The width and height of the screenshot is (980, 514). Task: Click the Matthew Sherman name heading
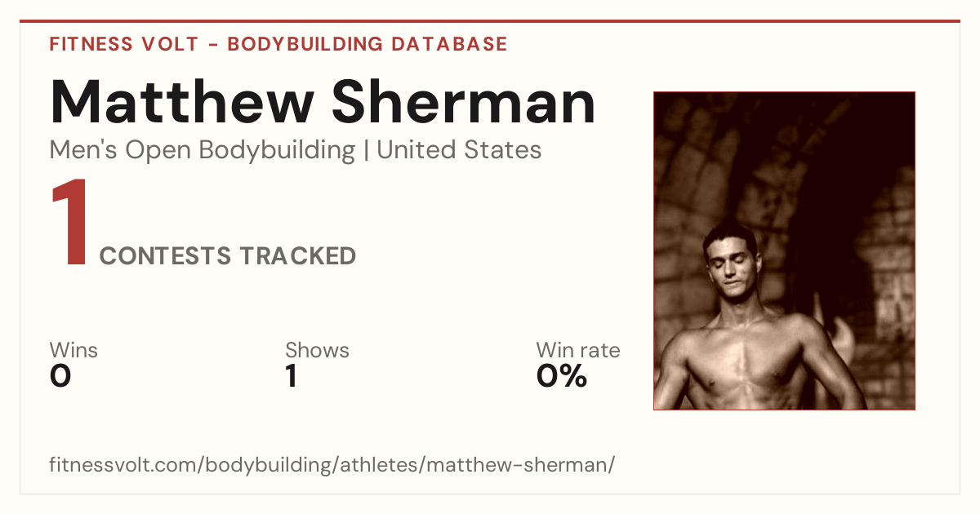[x=323, y=102]
